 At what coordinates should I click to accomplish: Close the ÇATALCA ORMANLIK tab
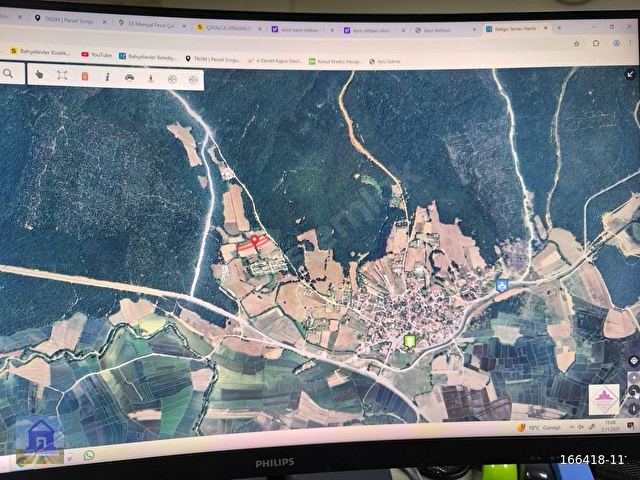260,29
